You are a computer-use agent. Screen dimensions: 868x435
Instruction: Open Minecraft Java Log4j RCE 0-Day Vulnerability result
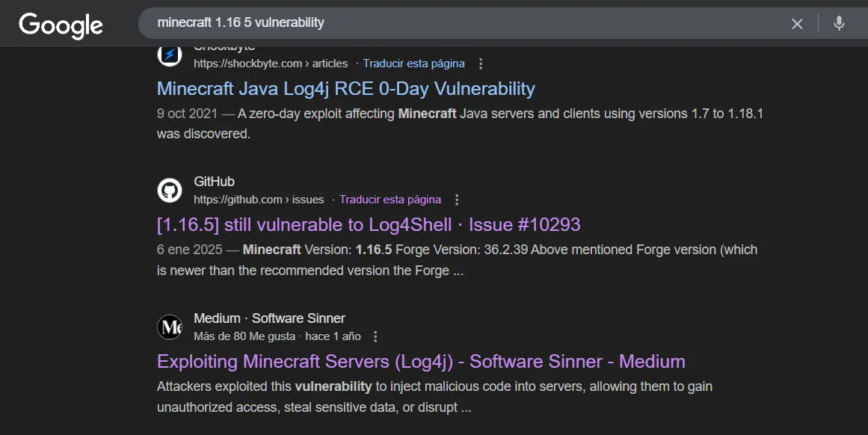(x=346, y=88)
